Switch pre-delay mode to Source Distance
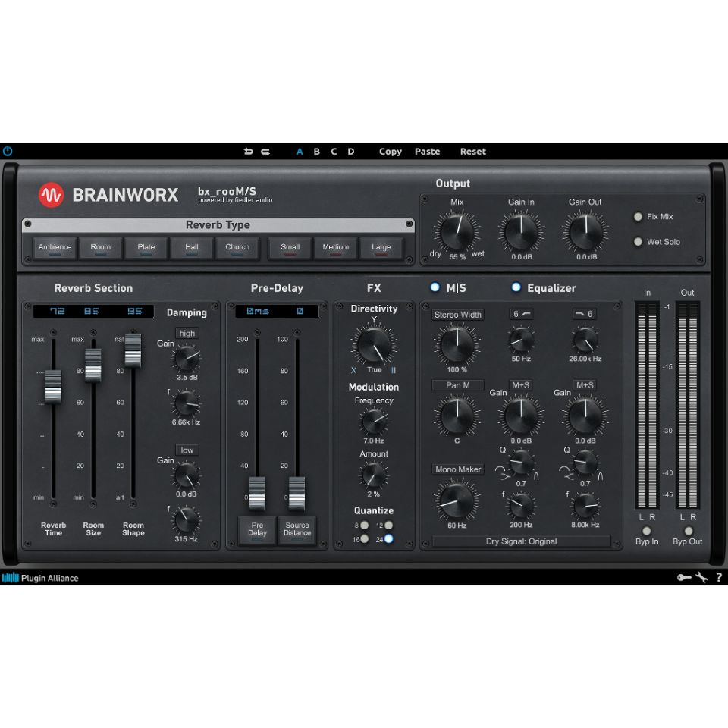The height and width of the screenshot is (728, 728). (297, 529)
